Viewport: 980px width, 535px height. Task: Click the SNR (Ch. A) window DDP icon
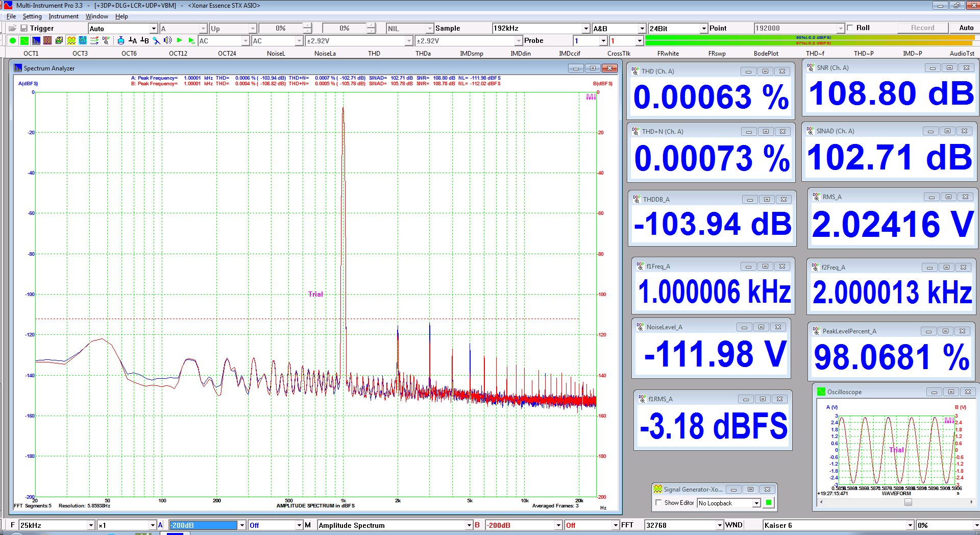(811, 67)
